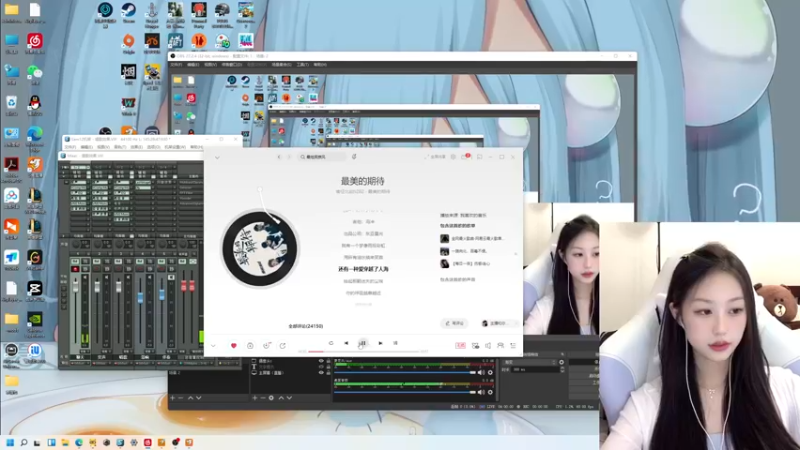Expand the bottom-left chevron in music player
800x450 pixels.
pos(213,346)
